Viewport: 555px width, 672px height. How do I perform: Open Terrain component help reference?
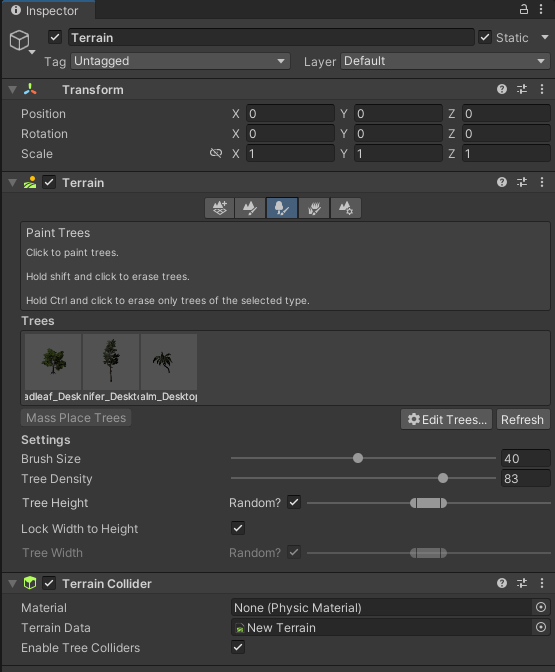[502, 182]
